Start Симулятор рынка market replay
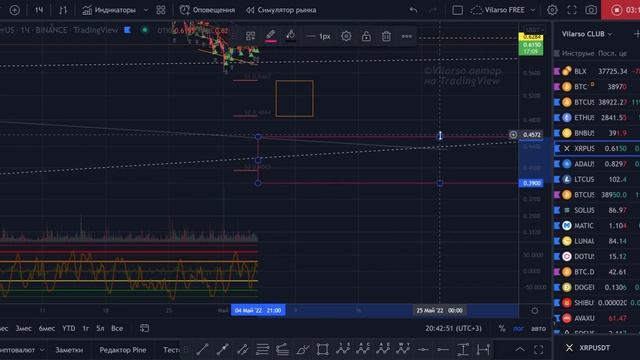Screen dimensions: 640x360 tap(281, 10)
